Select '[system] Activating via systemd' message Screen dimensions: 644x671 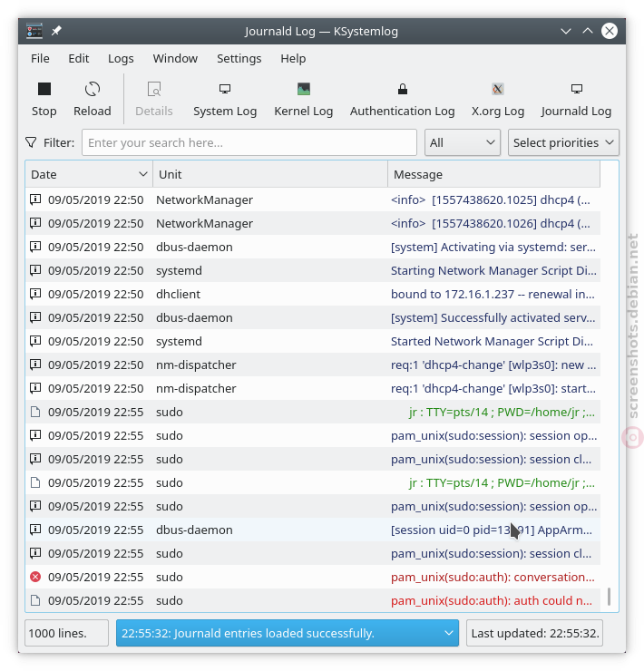493,247
